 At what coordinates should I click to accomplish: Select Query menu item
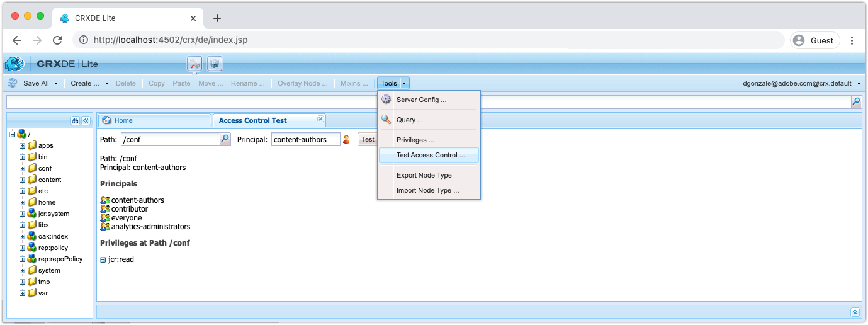click(429, 120)
